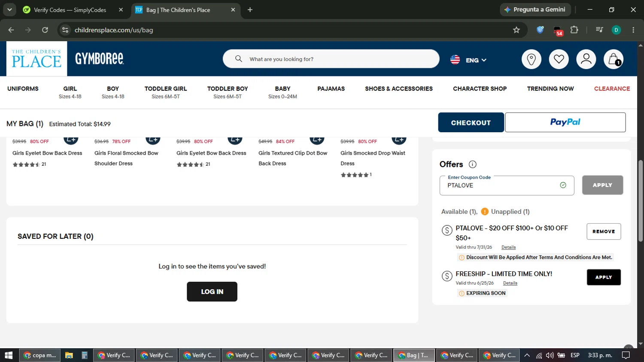The height and width of the screenshot is (362, 644).
Task: Open the Calculator in the taskbar
Action: tap(85, 355)
